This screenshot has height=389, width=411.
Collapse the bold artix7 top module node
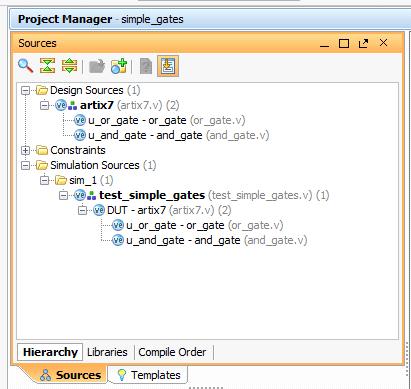[44, 105]
